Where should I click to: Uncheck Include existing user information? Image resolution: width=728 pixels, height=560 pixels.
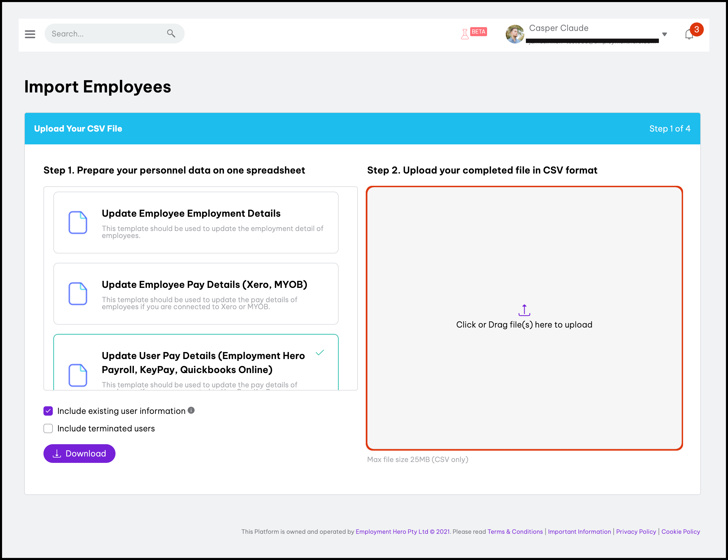(48, 411)
